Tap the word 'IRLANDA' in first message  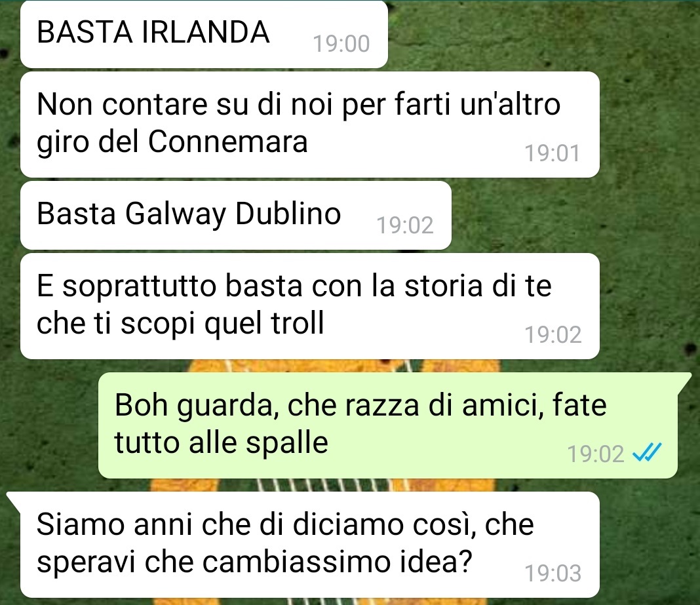point(205,32)
